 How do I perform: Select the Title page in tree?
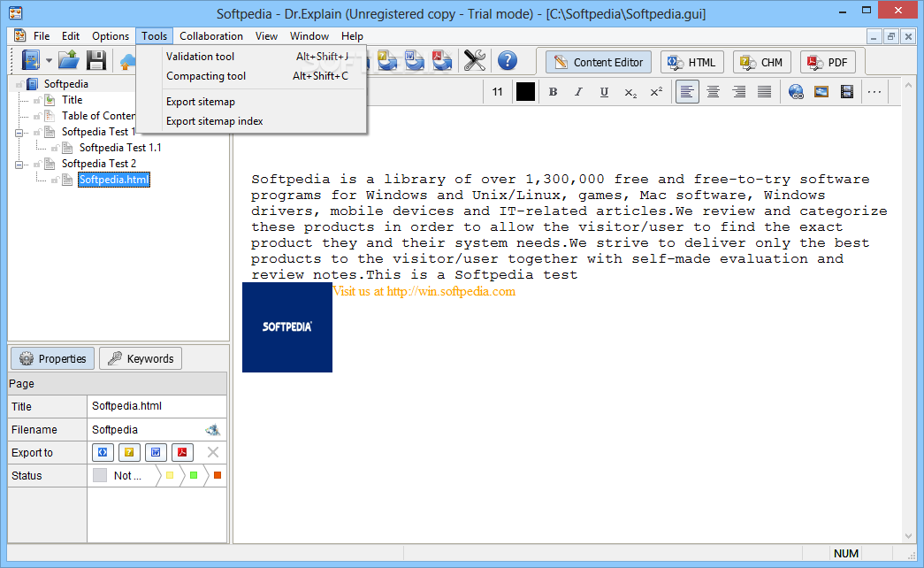pyautogui.click(x=72, y=100)
